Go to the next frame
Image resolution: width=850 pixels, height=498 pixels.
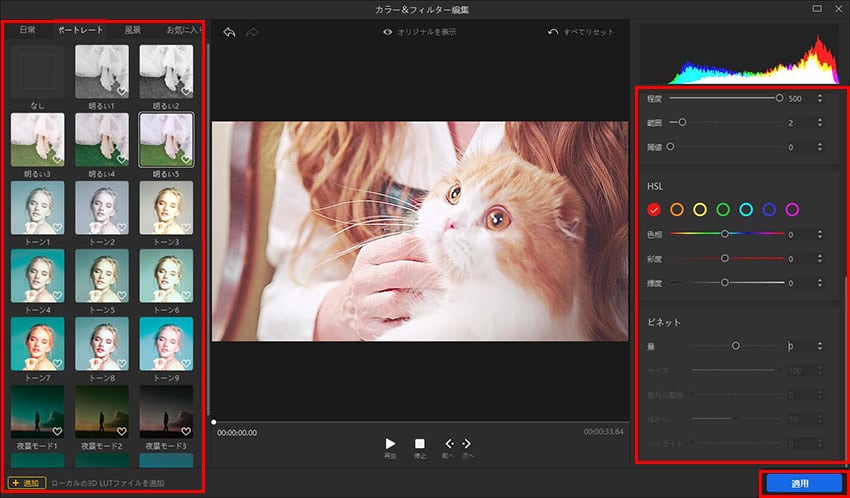click(467, 443)
